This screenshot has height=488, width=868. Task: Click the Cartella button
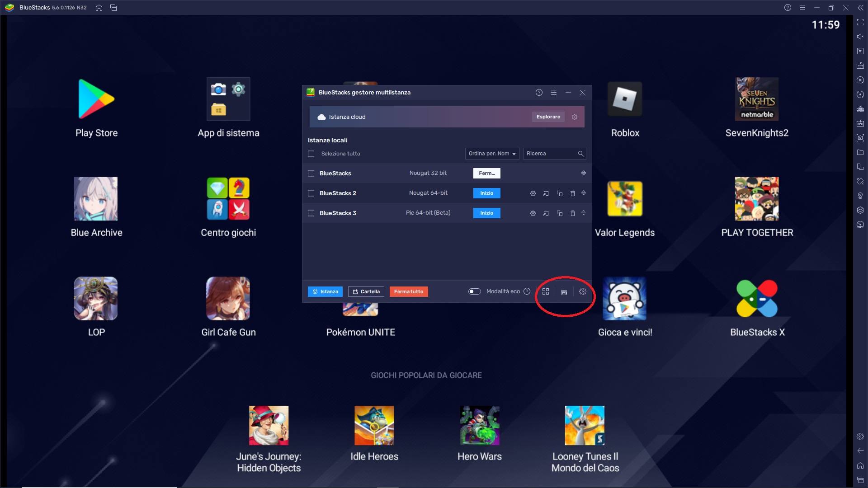click(366, 292)
